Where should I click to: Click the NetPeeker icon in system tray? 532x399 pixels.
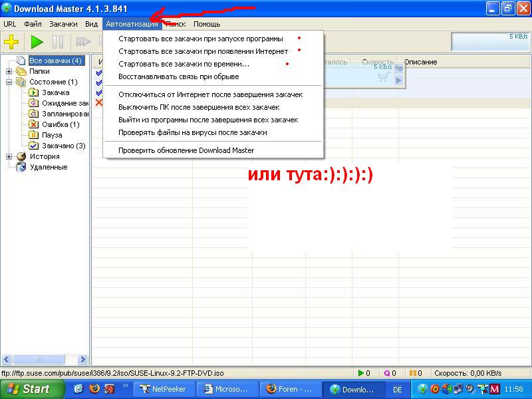[481, 389]
